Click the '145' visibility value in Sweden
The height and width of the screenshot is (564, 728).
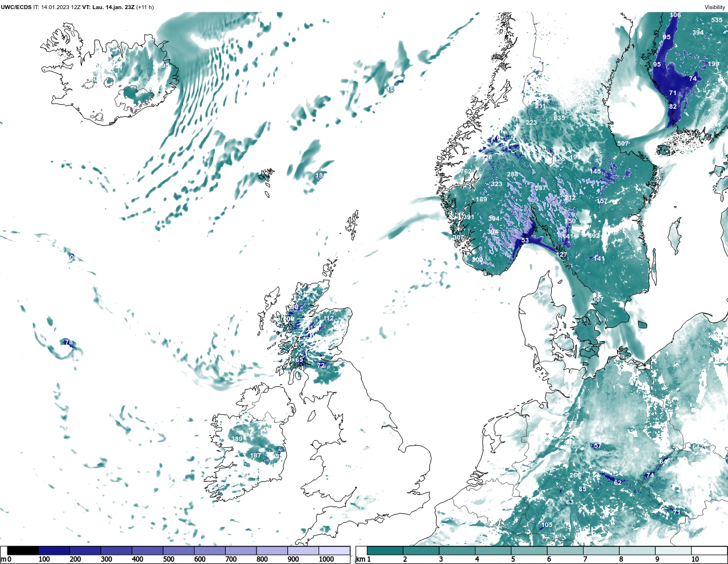click(x=595, y=171)
